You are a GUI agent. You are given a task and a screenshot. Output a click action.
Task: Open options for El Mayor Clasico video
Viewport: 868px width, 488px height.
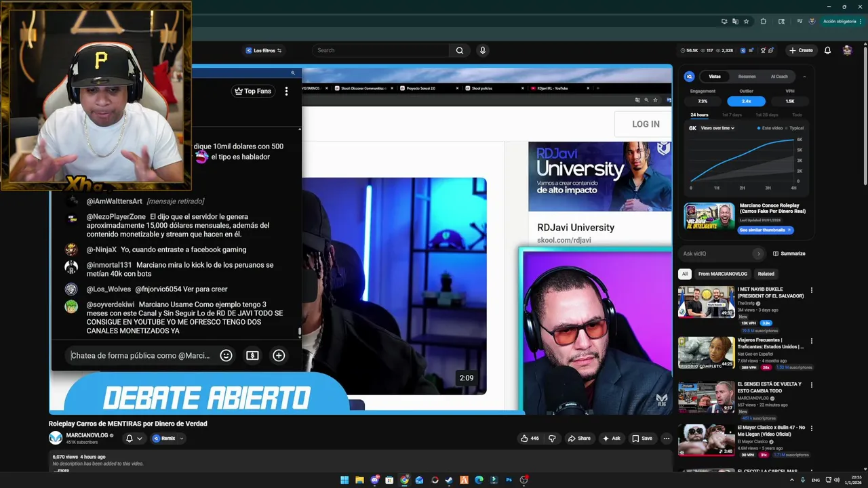point(812,428)
